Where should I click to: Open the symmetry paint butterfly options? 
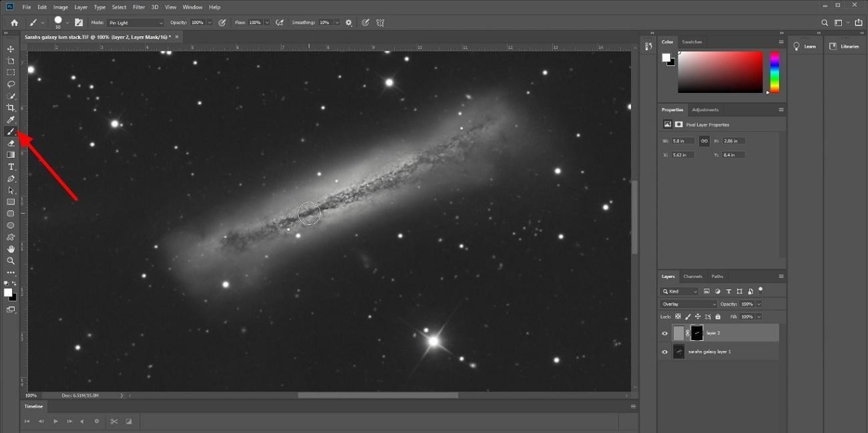click(380, 23)
